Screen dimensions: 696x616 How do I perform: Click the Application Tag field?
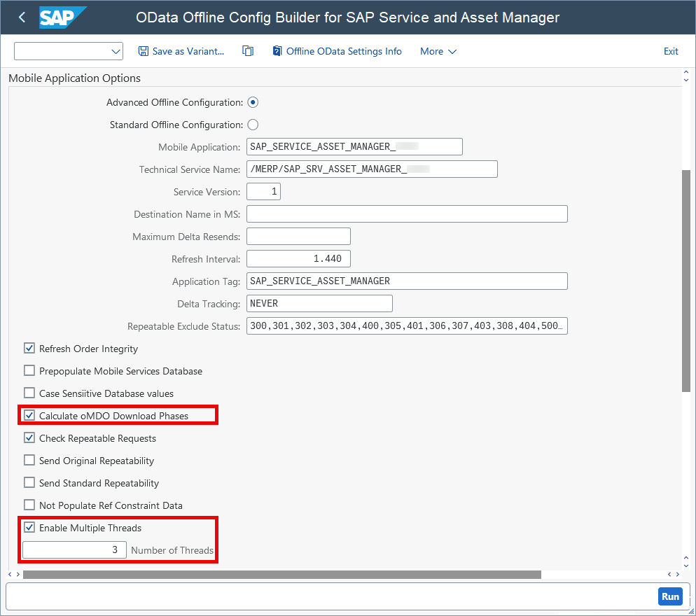click(407, 281)
